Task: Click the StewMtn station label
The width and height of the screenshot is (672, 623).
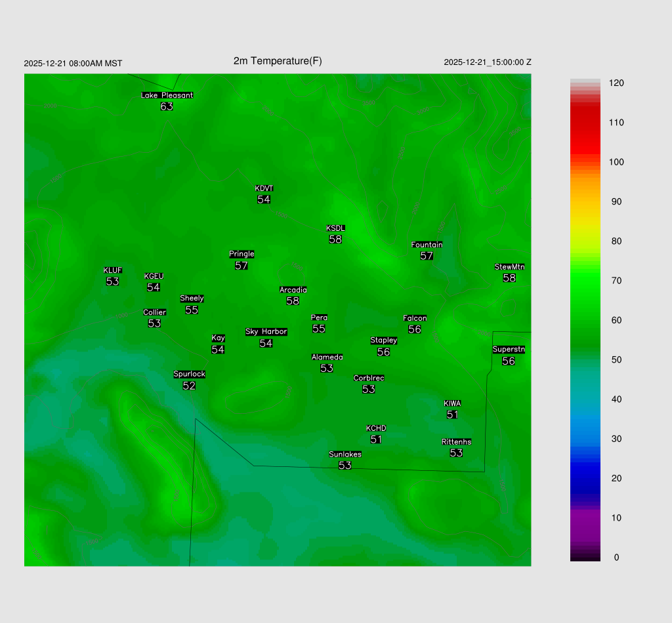Action: [509, 267]
